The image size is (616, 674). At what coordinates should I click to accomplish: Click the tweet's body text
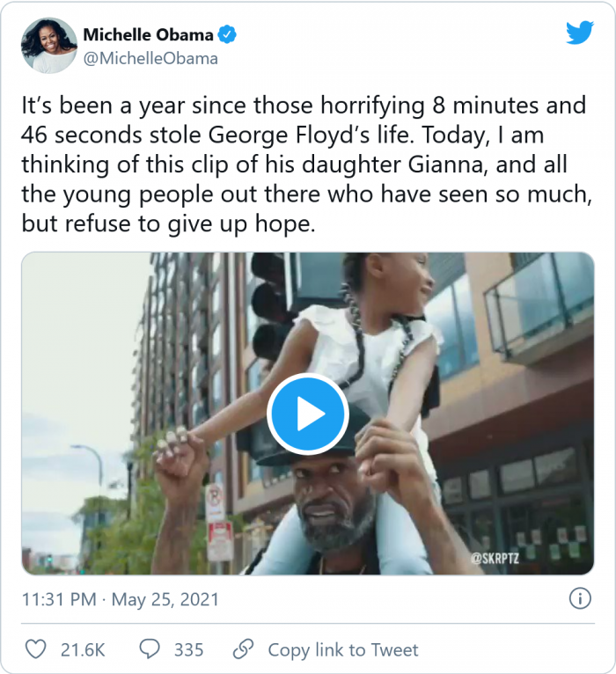[x=304, y=164]
